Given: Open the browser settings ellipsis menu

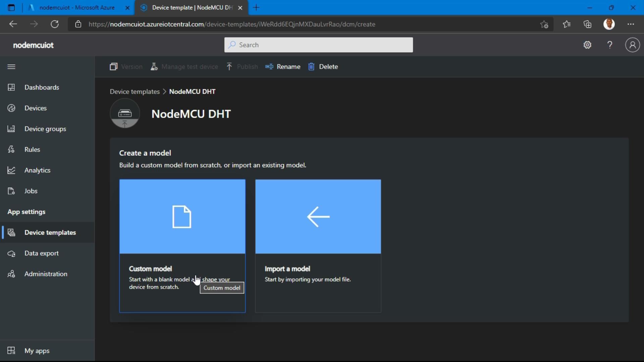Looking at the screenshot, I should coord(631,24).
